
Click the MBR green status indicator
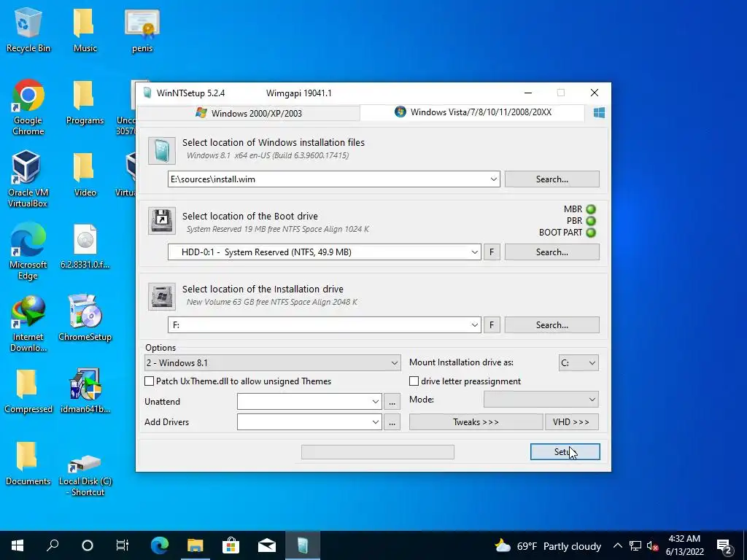(591, 209)
